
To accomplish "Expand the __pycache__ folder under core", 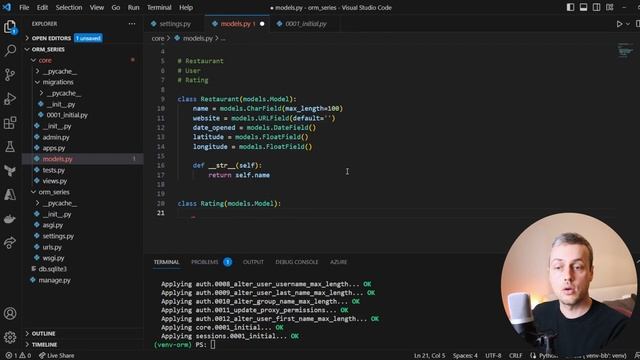I will (60, 71).
